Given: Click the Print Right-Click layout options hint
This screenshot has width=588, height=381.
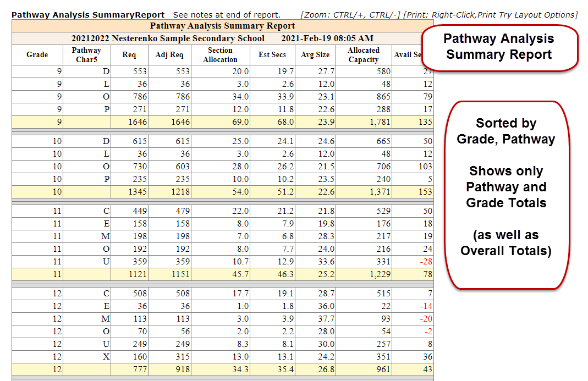Looking at the screenshot, I should 490,15.
